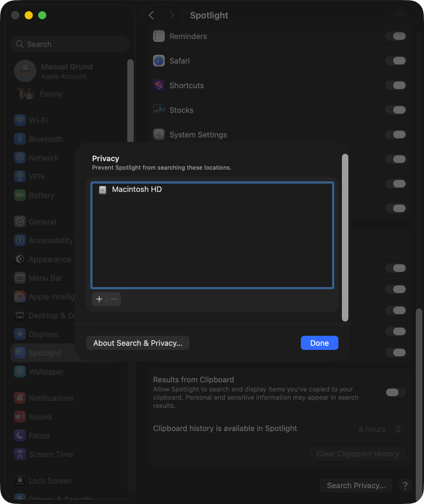Image resolution: width=424 pixels, height=504 pixels.
Task: Open the Manuel Grund Apple Account entry
Action: pyautogui.click(x=70, y=71)
